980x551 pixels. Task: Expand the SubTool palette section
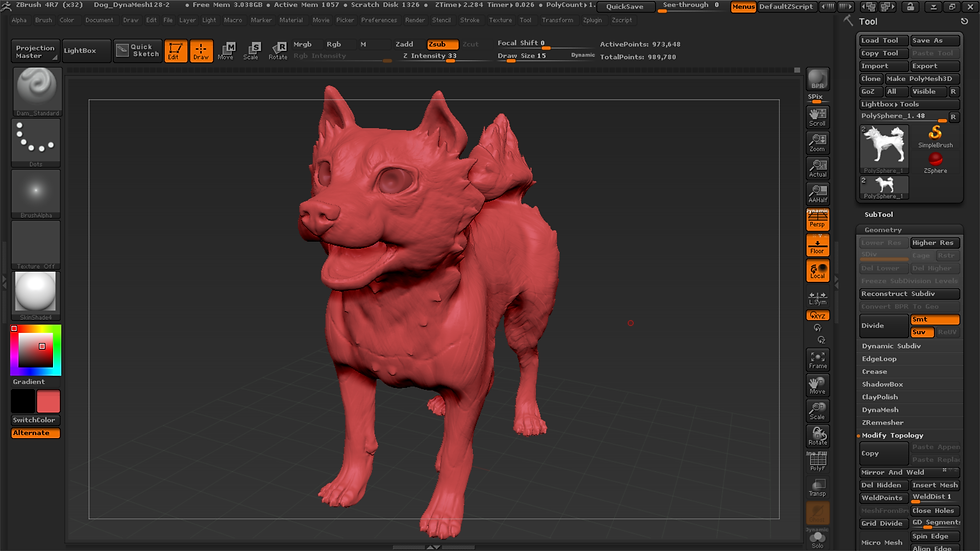(x=879, y=214)
